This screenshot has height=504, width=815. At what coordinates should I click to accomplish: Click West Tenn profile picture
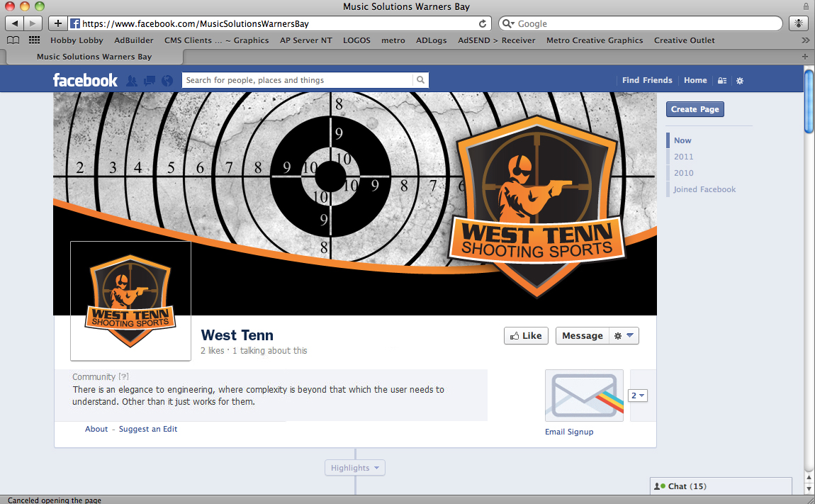point(130,301)
